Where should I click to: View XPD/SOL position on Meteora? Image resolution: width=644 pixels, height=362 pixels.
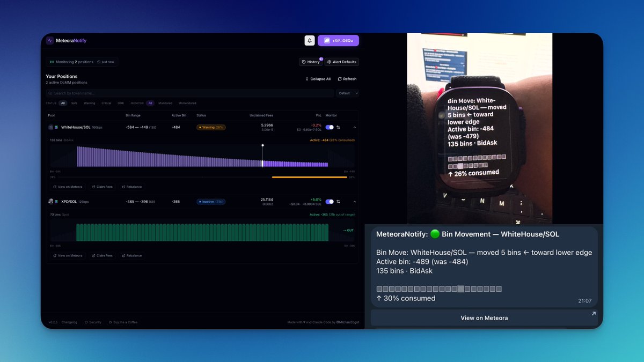coord(68,255)
